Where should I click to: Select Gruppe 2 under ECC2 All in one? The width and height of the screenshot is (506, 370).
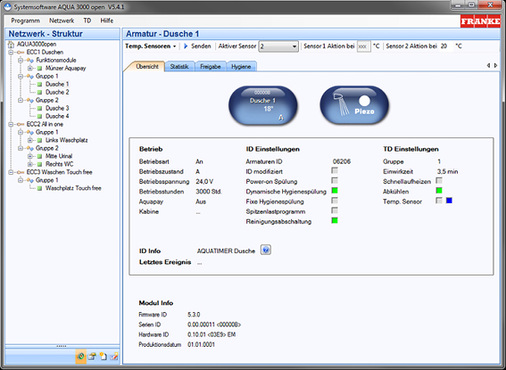(x=47, y=148)
